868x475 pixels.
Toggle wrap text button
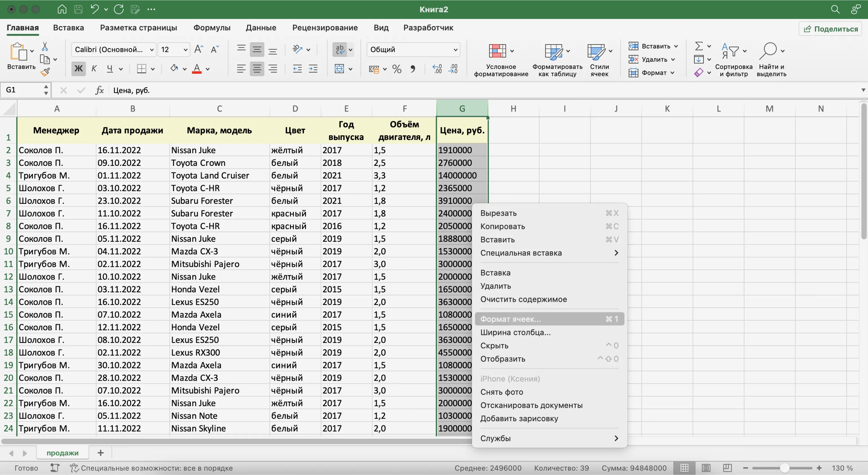pyautogui.click(x=340, y=50)
